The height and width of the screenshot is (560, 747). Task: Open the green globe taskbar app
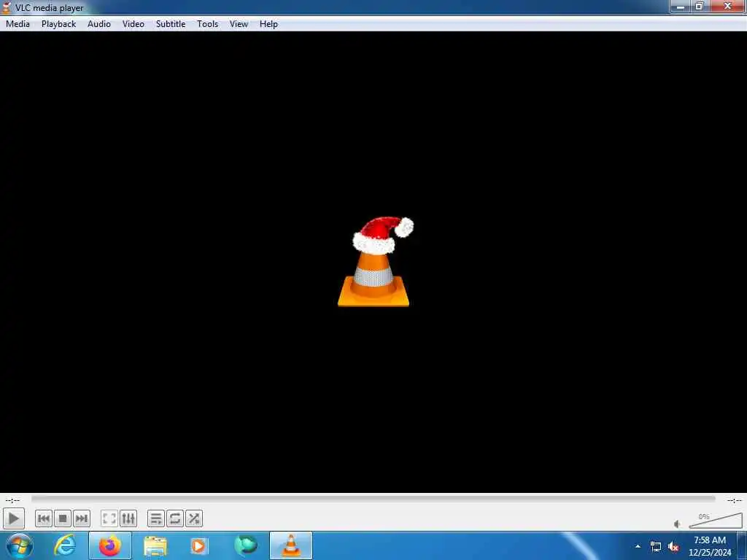[x=246, y=545]
